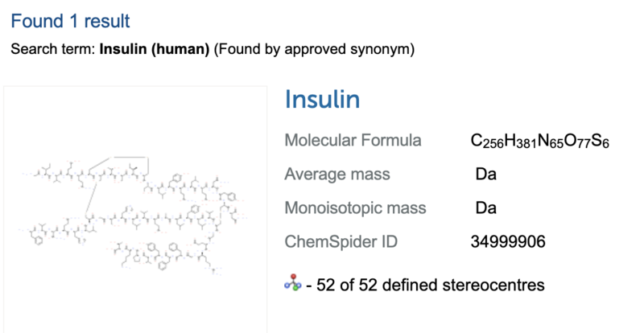Screen dimensions: 644x333
Task: Select the Da value beside Average mass
Action: 486,174
